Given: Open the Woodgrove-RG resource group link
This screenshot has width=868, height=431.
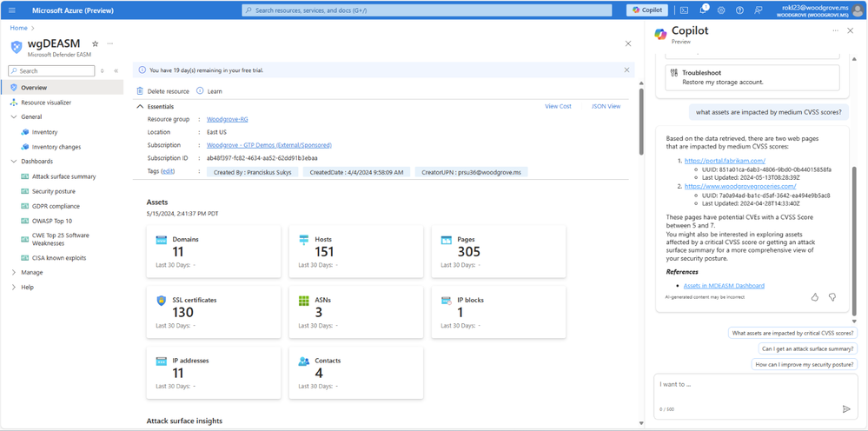Looking at the screenshot, I should [228, 119].
